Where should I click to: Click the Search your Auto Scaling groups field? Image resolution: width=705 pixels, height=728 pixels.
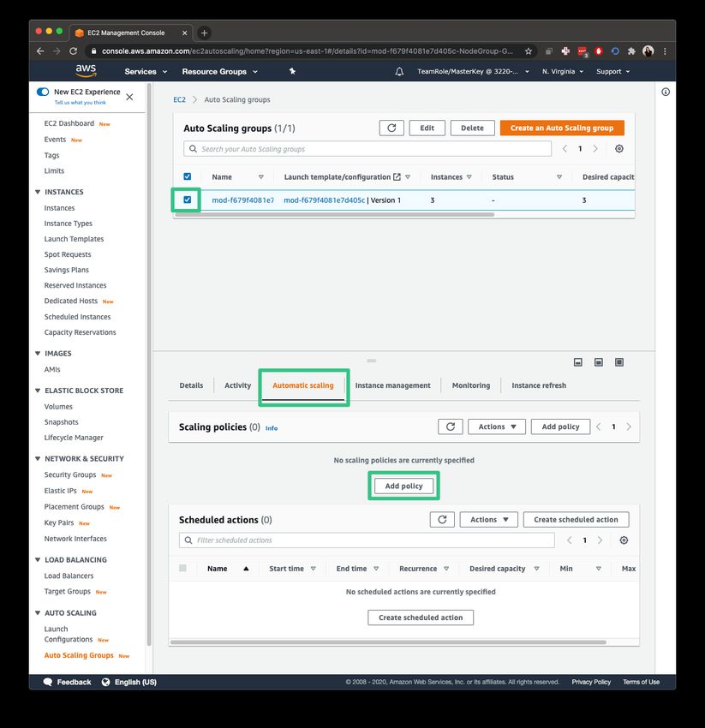pos(367,149)
